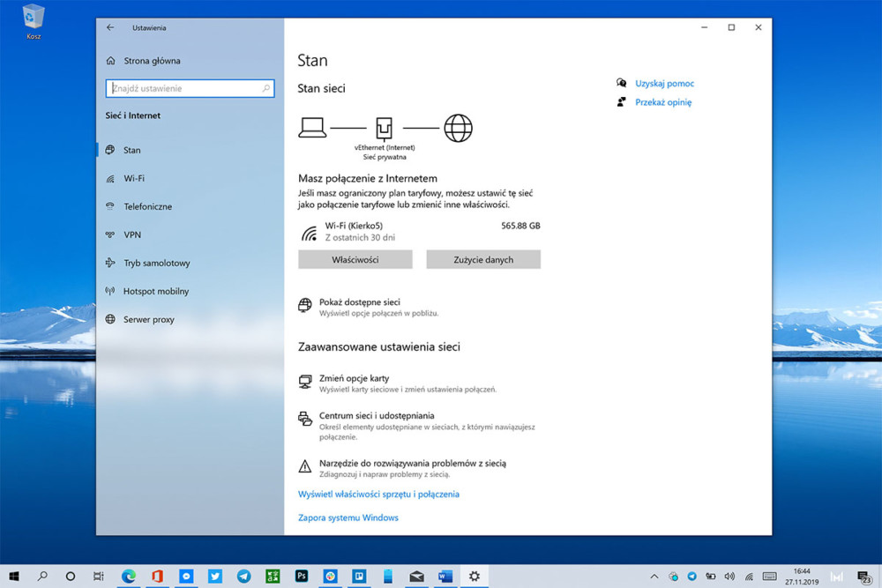
Task: Open battery status in system tray
Action: [x=711, y=577]
